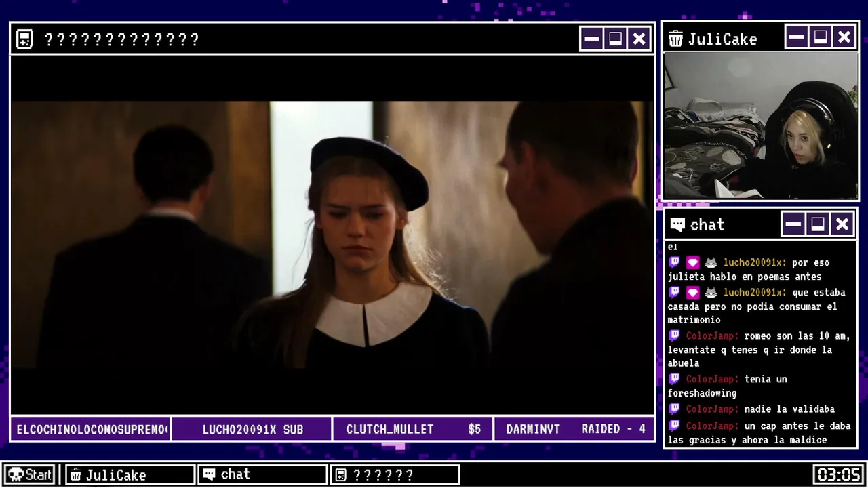Screen dimensions: 868x488
Task: Click the "JuliCake" webcam window title text
Action: click(722, 39)
